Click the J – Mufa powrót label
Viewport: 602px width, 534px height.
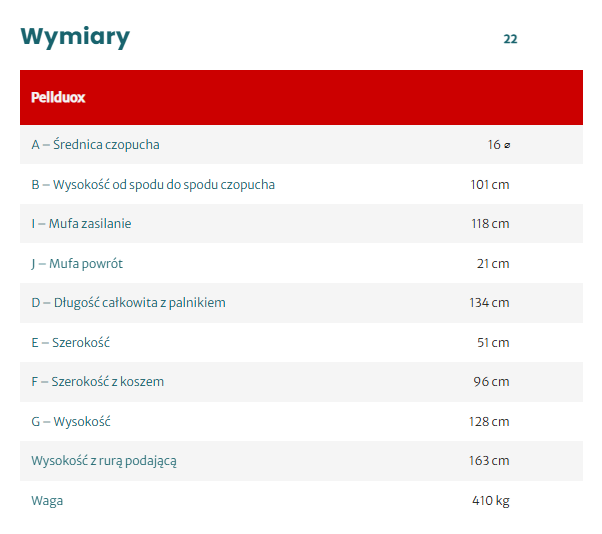[77, 264]
